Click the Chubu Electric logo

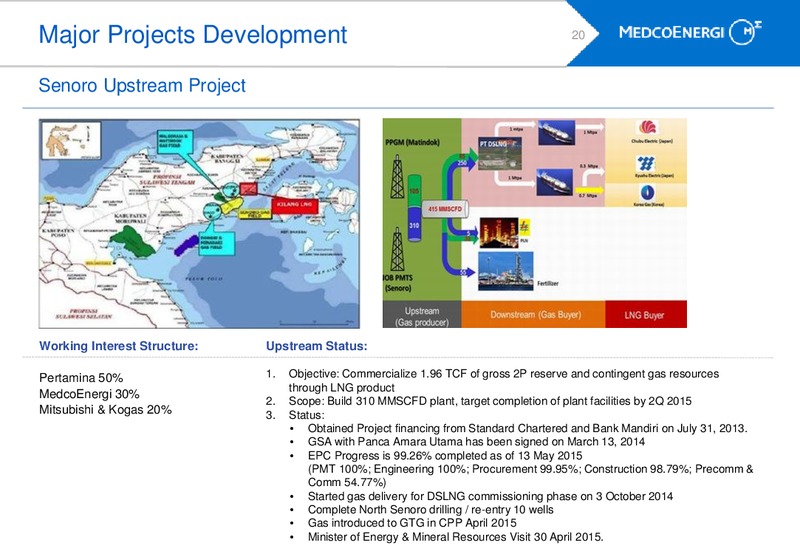click(x=647, y=127)
